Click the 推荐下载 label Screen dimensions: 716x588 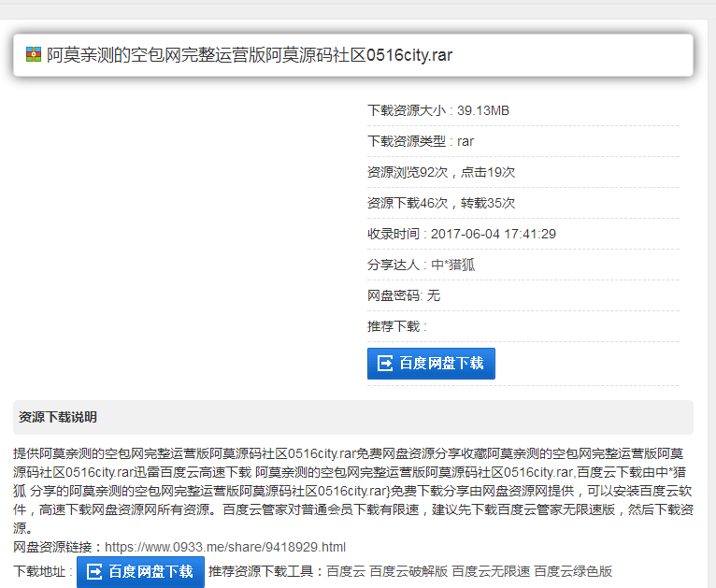pos(397,326)
